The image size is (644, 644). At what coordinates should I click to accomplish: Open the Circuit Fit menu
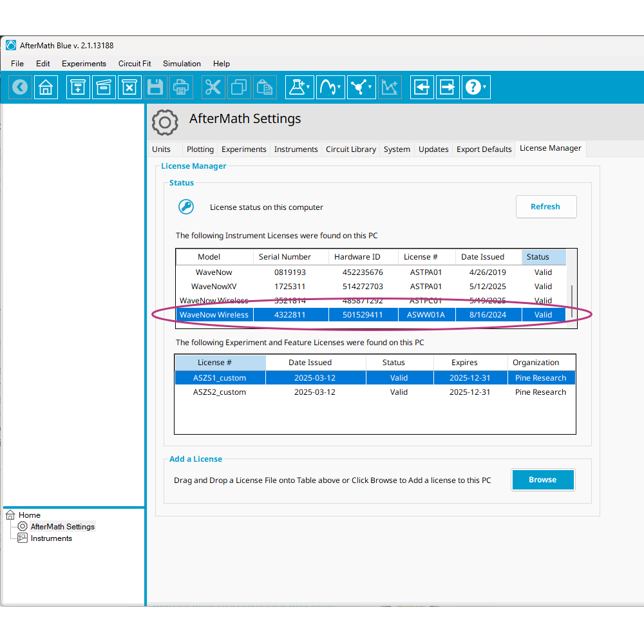pyautogui.click(x=135, y=64)
